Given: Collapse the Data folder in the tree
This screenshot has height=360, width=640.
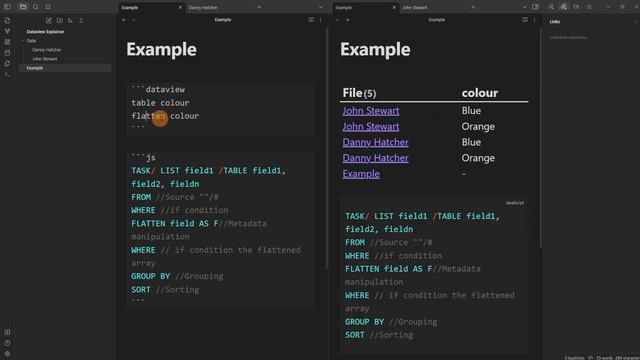Looking at the screenshot, I should pyautogui.click(x=23, y=41).
